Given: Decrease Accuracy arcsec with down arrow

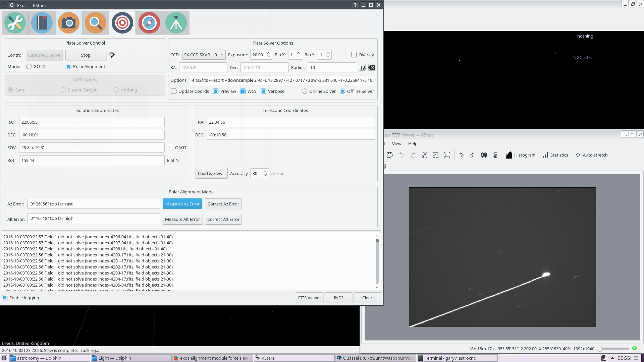Looking at the screenshot, I should click(x=265, y=175).
